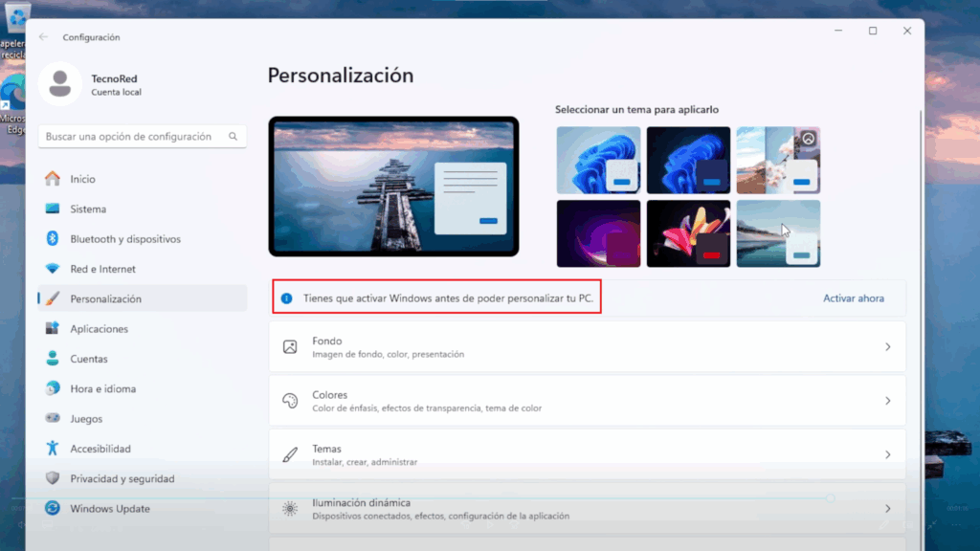
Task: Go back with the arrow beside Configuración
Action: (x=43, y=37)
